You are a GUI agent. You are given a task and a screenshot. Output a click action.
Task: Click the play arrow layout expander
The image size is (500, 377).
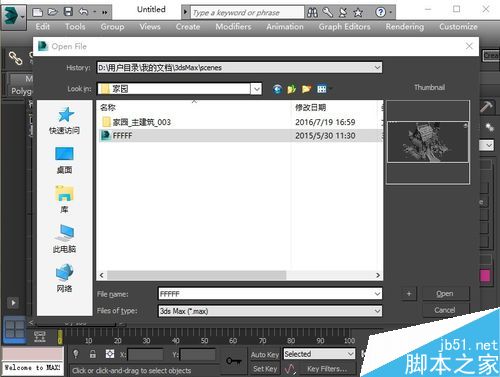click(x=13, y=303)
